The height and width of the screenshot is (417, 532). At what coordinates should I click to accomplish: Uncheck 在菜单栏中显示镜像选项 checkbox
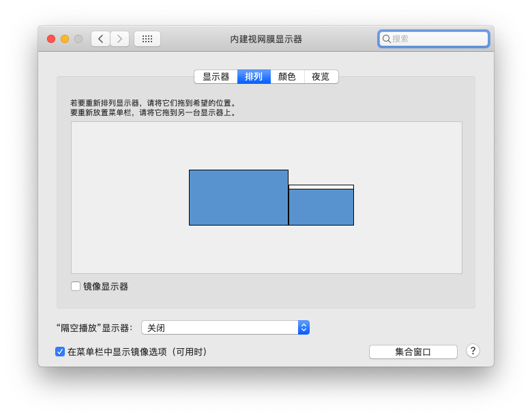pyautogui.click(x=60, y=352)
